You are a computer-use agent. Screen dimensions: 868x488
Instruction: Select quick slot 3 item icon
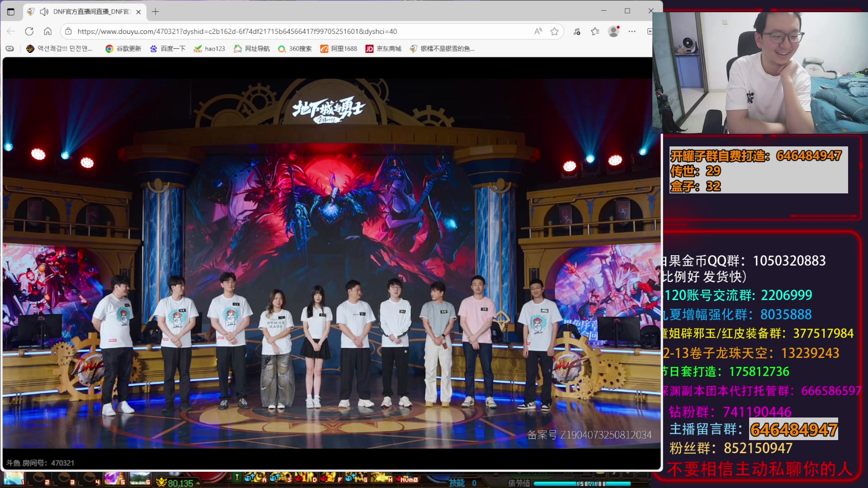(65, 479)
